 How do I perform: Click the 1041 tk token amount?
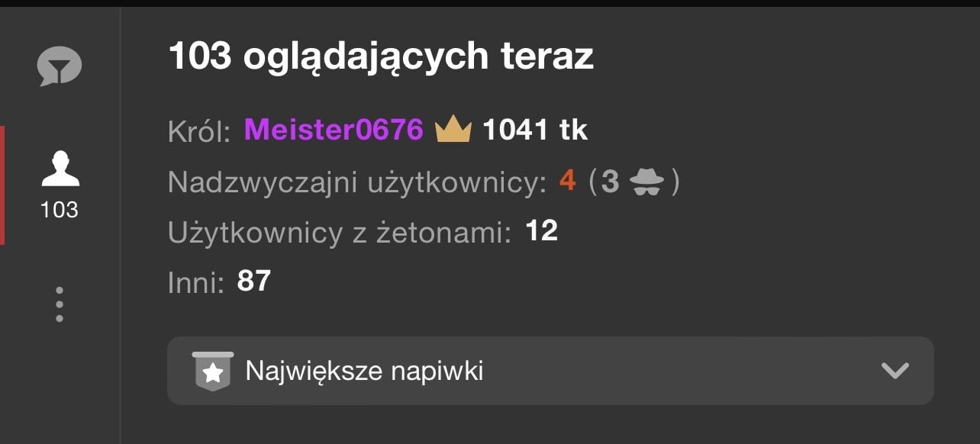point(535,130)
